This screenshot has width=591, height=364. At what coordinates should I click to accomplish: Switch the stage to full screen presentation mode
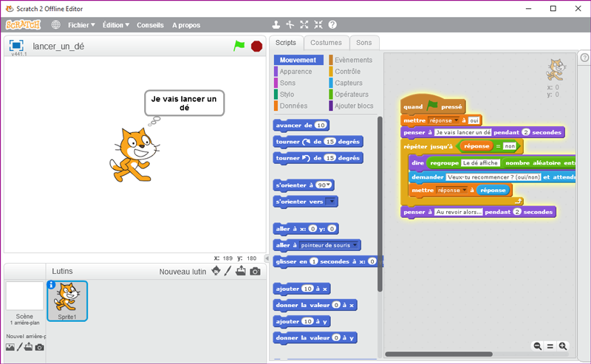pos(16,45)
